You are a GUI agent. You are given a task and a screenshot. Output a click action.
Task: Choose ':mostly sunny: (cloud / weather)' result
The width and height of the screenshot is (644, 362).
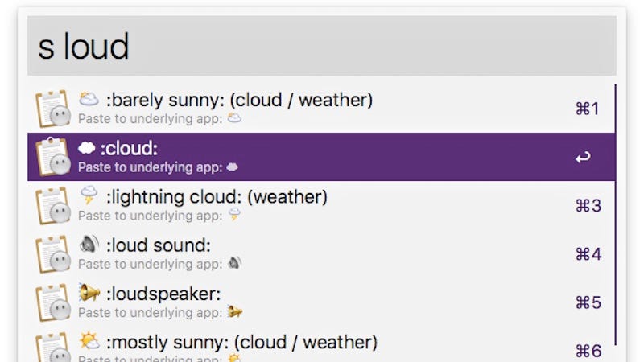pyautogui.click(x=321, y=344)
